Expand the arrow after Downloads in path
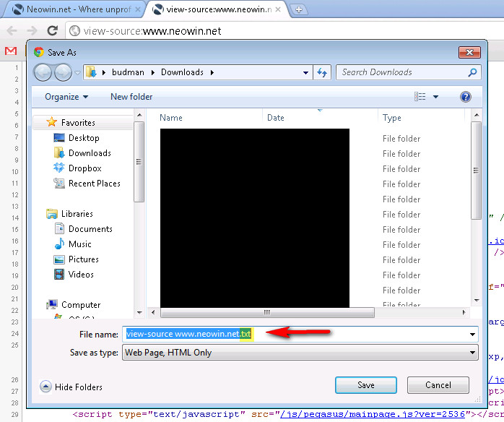The height and width of the screenshot is (422, 504). pyautogui.click(x=212, y=73)
